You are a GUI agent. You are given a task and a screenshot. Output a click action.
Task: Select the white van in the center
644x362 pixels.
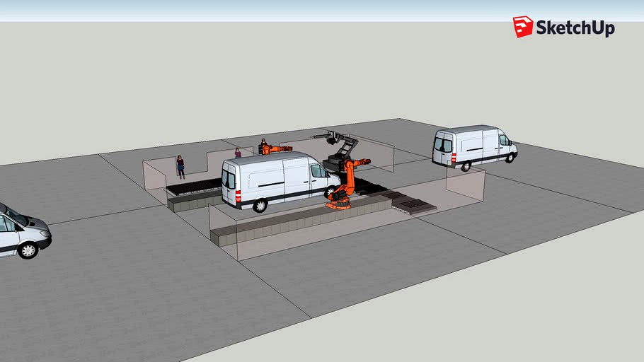pos(280,180)
